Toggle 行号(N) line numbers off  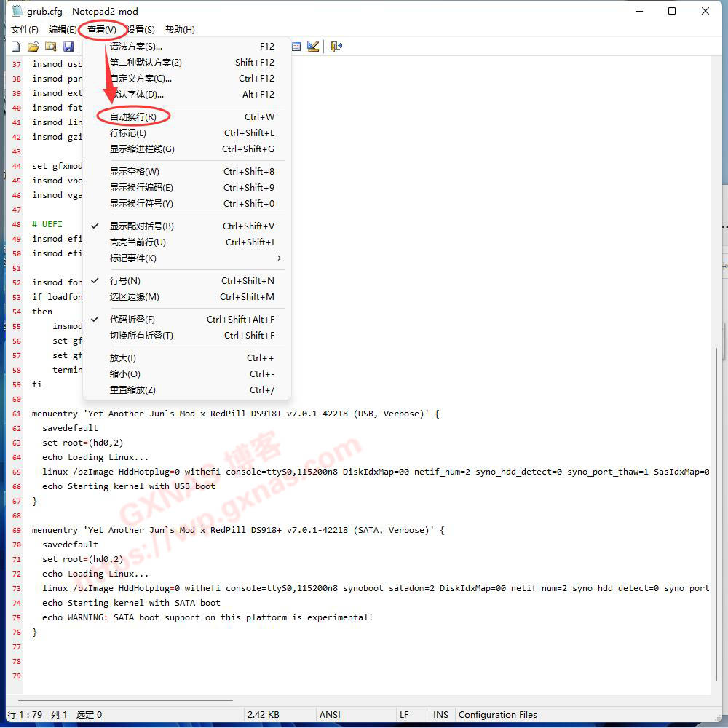coord(125,281)
